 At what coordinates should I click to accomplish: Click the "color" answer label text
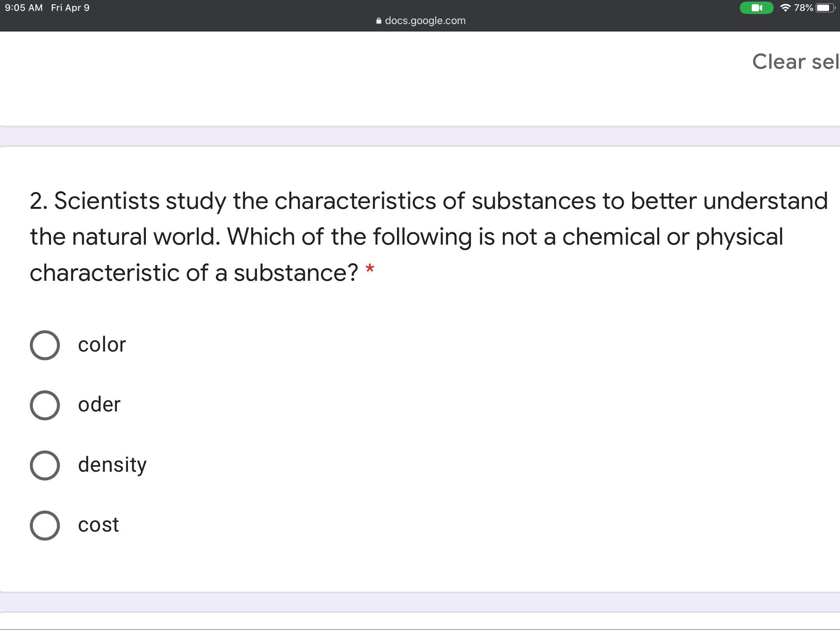(102, 345)
